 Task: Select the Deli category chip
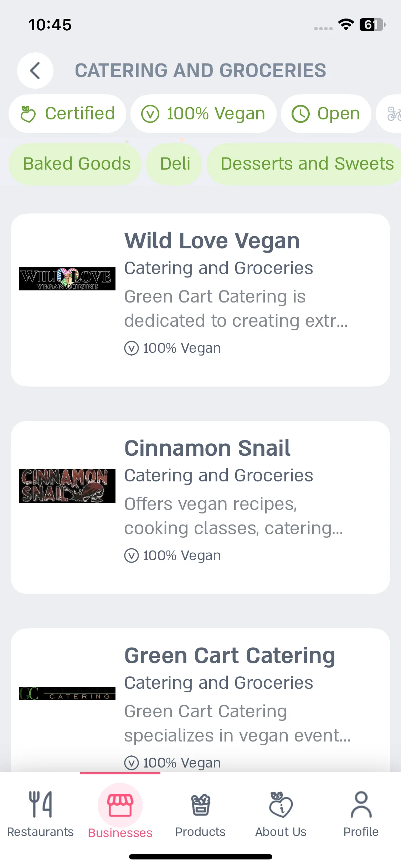pyautogui.click(x=174, y=164)
